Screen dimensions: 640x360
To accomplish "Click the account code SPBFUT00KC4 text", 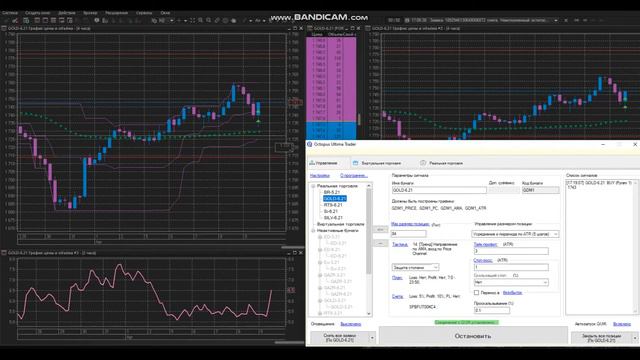I will (x=422, y=307).
